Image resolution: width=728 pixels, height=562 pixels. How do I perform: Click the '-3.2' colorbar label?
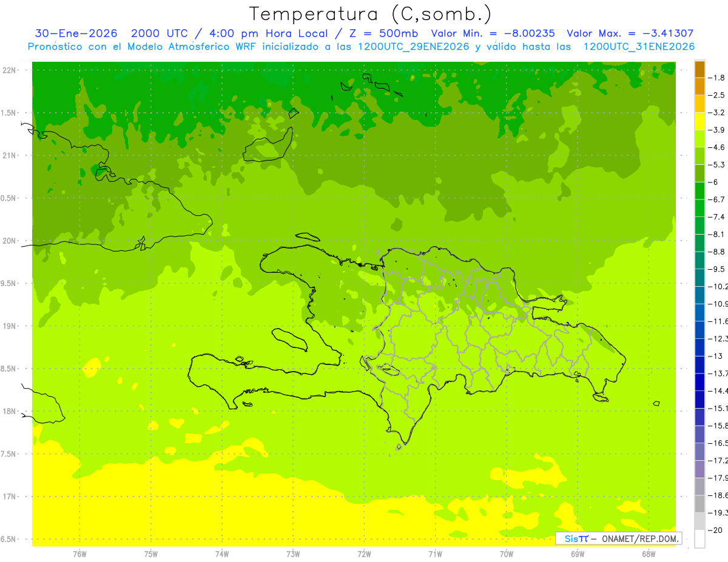click(718, 113)
